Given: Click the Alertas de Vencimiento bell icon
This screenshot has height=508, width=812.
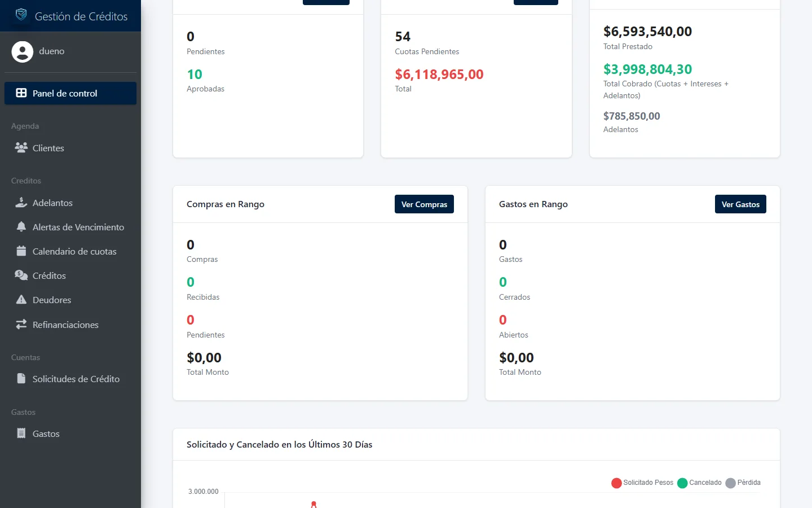Looking at the screenshot, I should [21, 226].
